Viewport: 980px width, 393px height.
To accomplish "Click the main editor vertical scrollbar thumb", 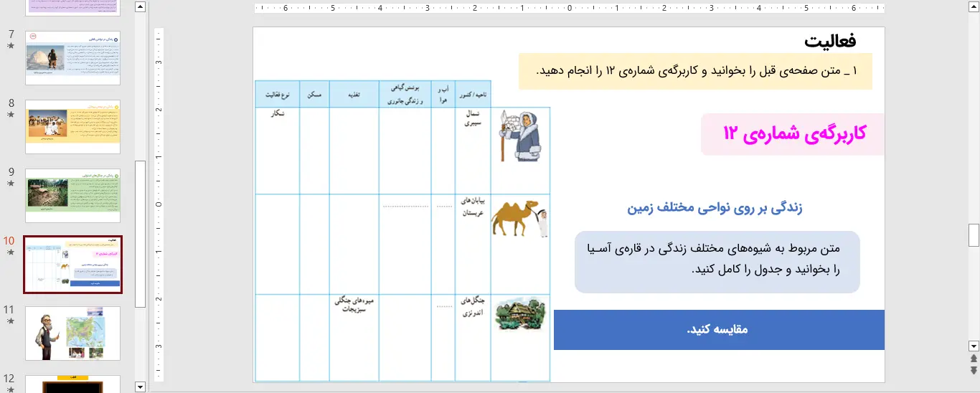I will click(x=974, y=235).
